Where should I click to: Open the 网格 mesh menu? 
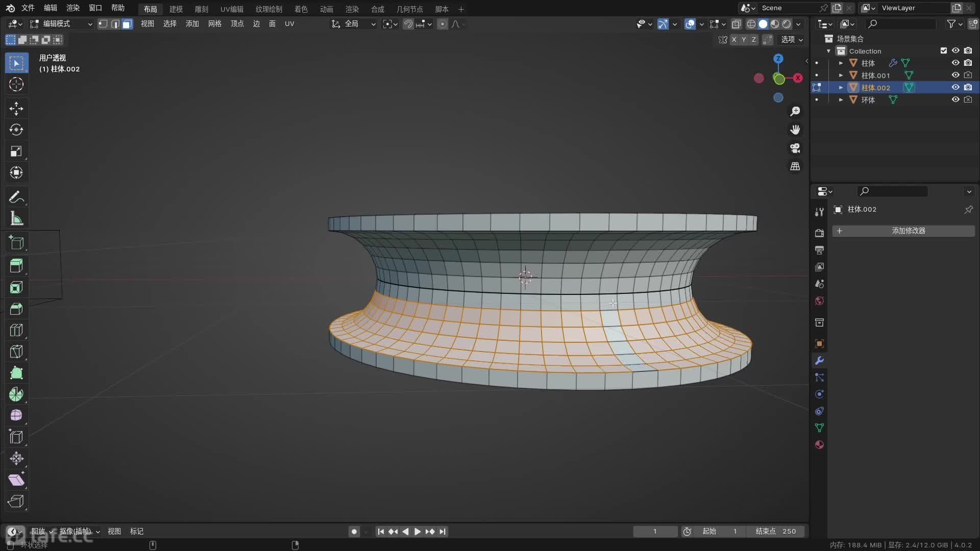pyautogui.click(x=214, y=24)
